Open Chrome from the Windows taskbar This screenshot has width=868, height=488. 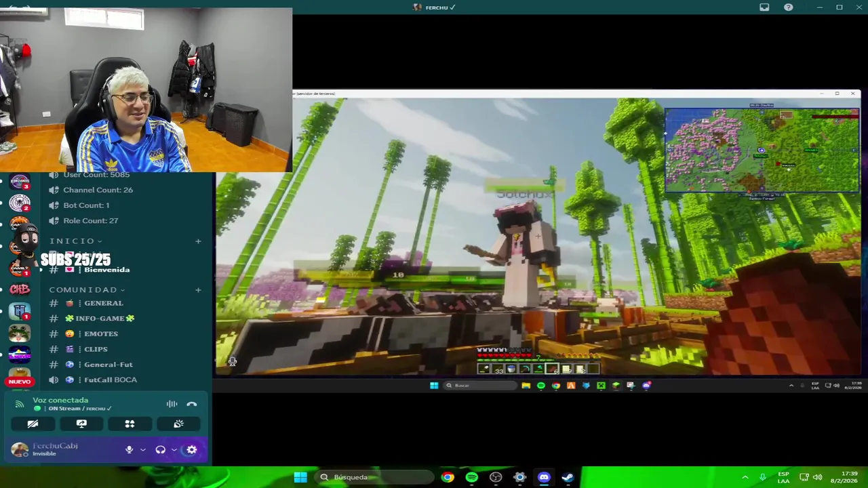tap(448, 477)
